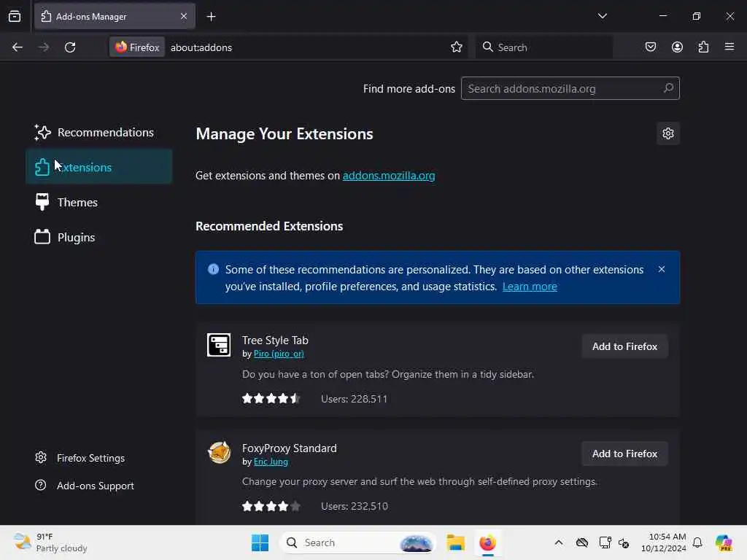Bookmark this page with star icon
This screenshot has height=560, width=747.
[x=457, y=47]
